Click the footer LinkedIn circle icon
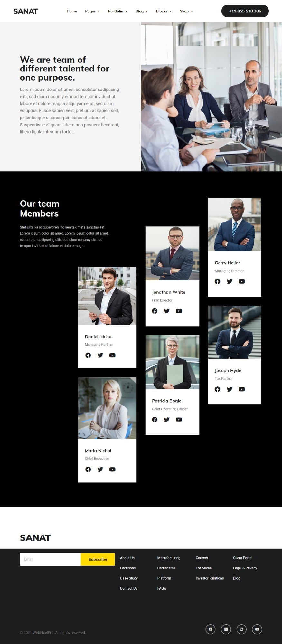 [x=226, y=629]
